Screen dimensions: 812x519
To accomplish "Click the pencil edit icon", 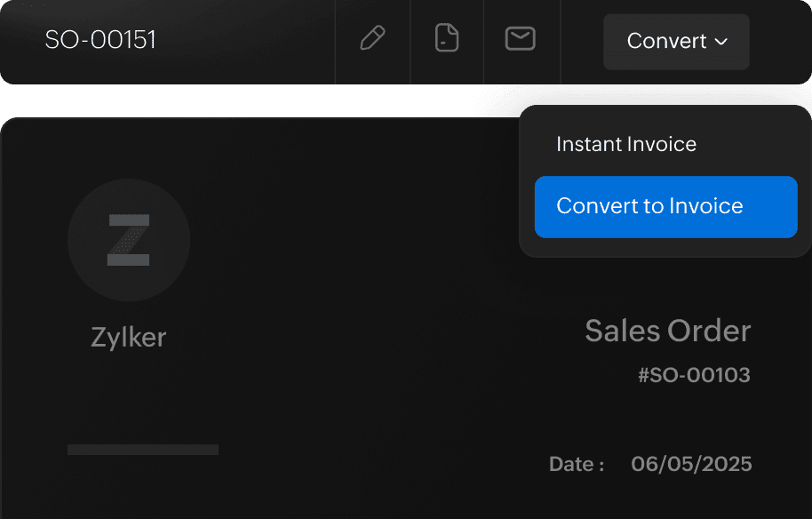I will (x=372, y=39).
